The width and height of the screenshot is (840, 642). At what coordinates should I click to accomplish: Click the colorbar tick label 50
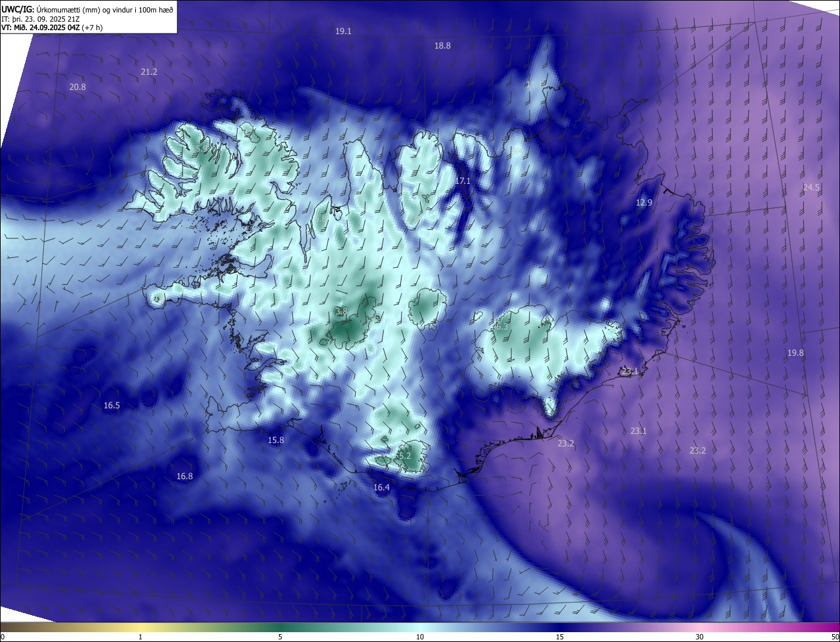[835, 637]
